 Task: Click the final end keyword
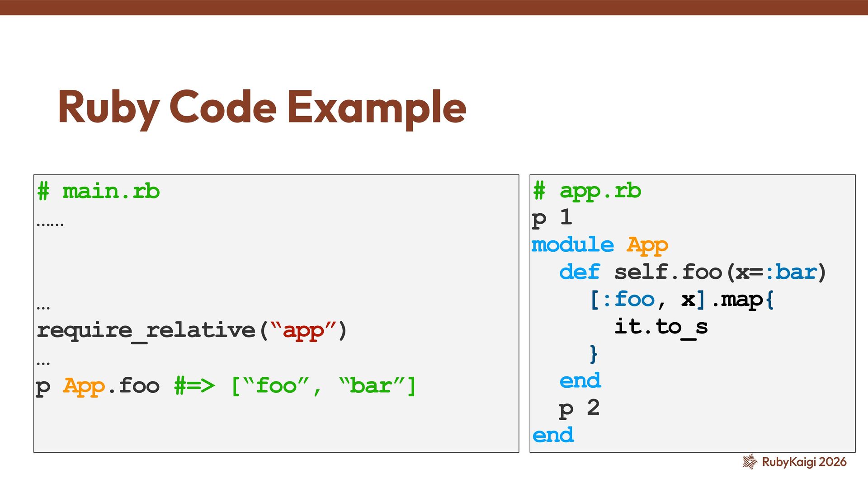tap(553, 435)
